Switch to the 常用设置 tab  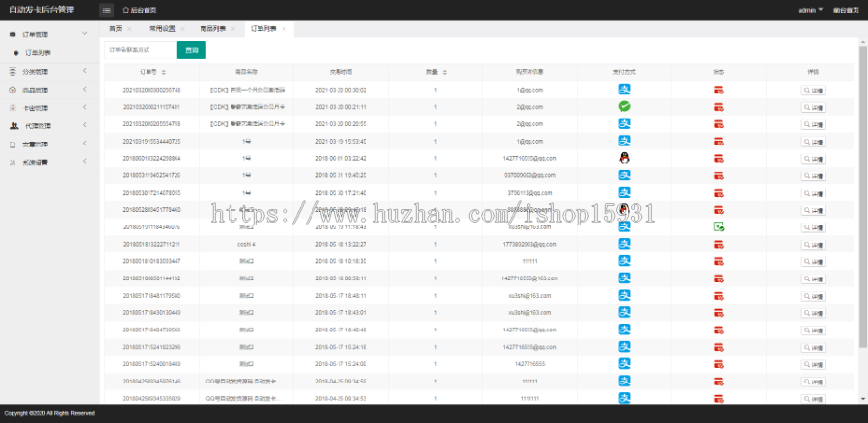162,29
